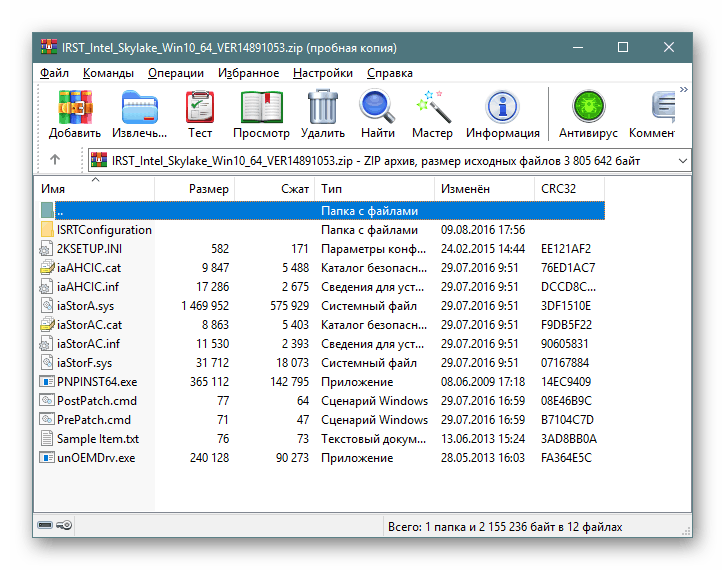Click date 09.08.2016 17:56
Image resolution: width=725 pixels, height=570 pixels.
[x=483, y=230]
